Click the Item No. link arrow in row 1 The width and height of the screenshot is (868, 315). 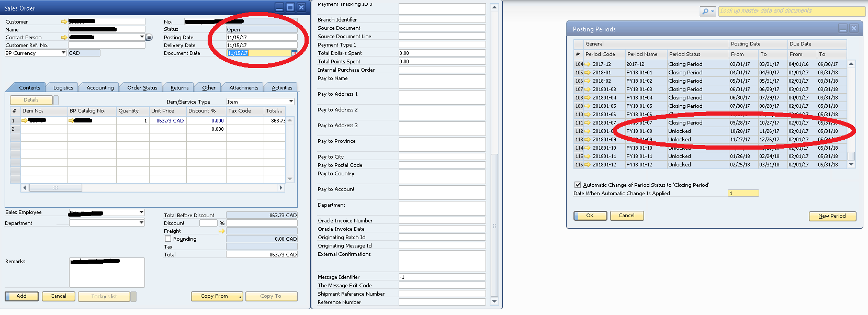pyautogui.click(x=25, y=120)
